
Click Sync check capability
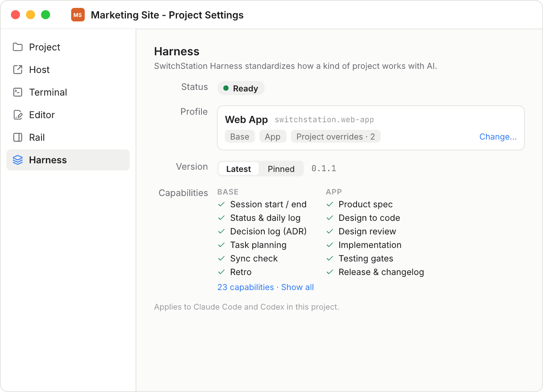[x=254, y=258]
